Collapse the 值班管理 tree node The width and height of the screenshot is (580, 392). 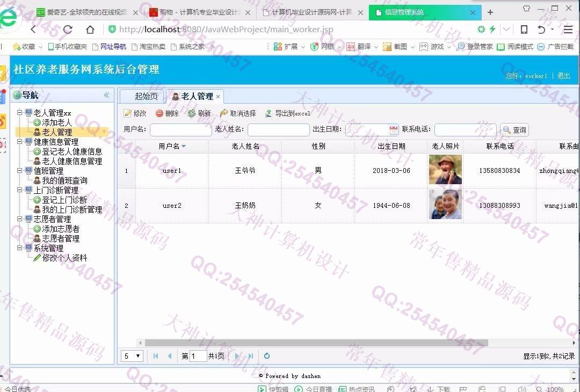(20, 170)
